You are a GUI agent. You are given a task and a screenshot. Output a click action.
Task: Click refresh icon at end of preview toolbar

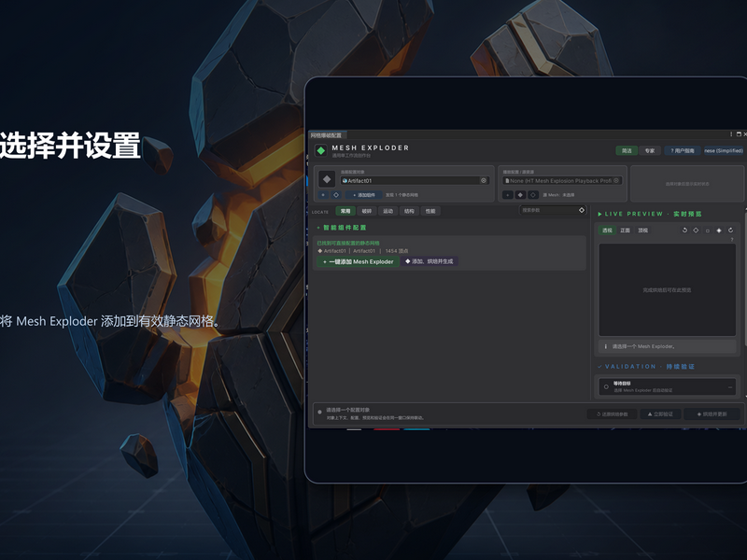click(x=730, y=230)
